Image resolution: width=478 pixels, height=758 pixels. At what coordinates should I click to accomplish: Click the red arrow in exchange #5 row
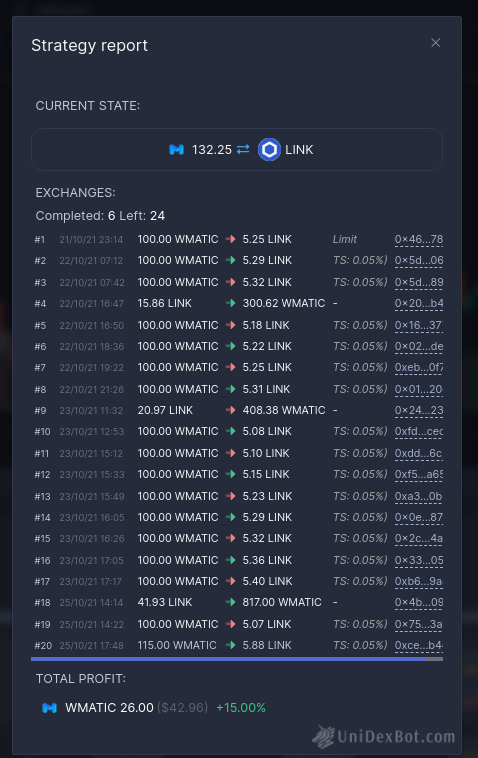231,325
